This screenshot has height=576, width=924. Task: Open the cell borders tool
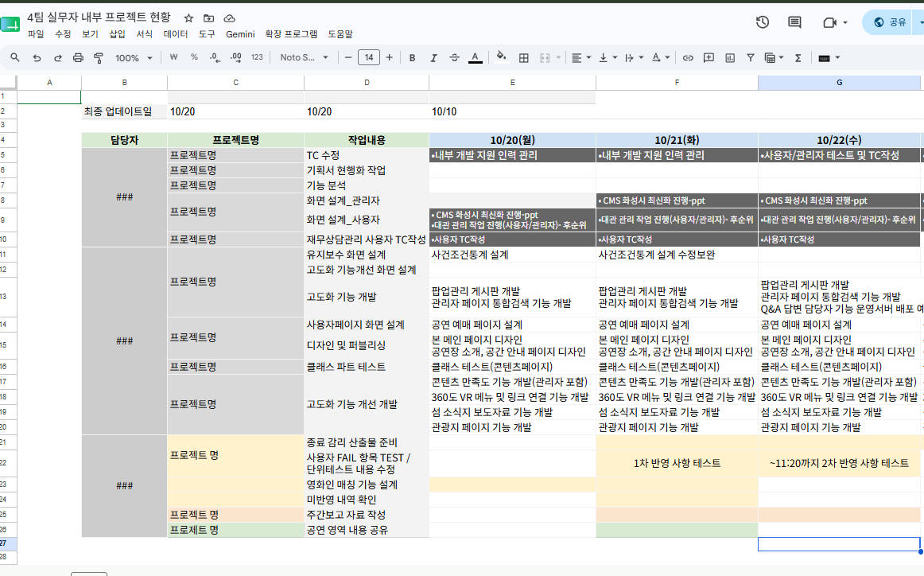pyautogui.click(x=523, y=58)
